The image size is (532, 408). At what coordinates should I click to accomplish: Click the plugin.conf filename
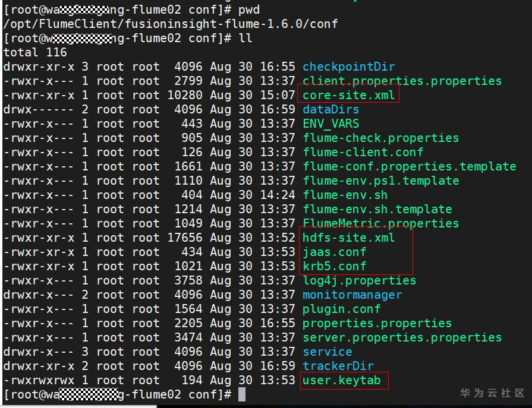[x=341, y=309]
